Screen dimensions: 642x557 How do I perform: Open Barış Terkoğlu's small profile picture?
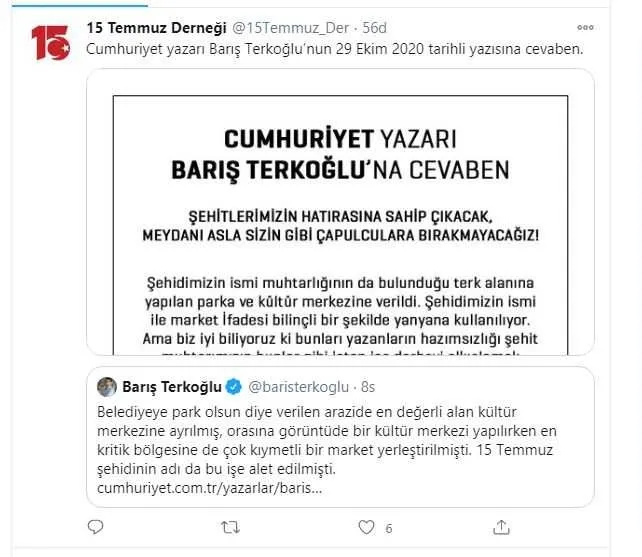(107, 387)
